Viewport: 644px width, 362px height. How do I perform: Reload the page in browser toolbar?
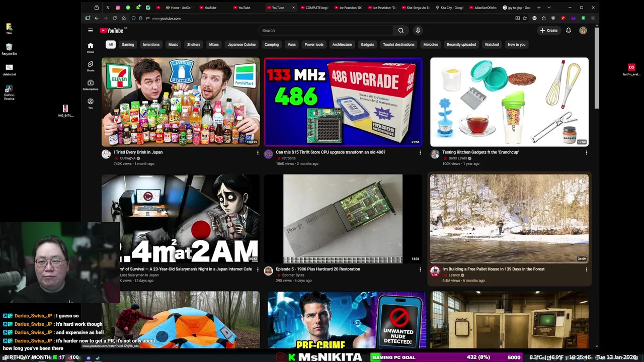[115, 18]
